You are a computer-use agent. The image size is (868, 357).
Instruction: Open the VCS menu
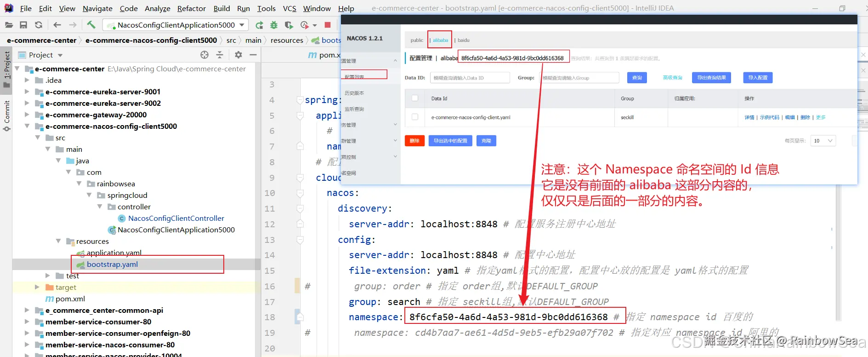coord(289,8)
